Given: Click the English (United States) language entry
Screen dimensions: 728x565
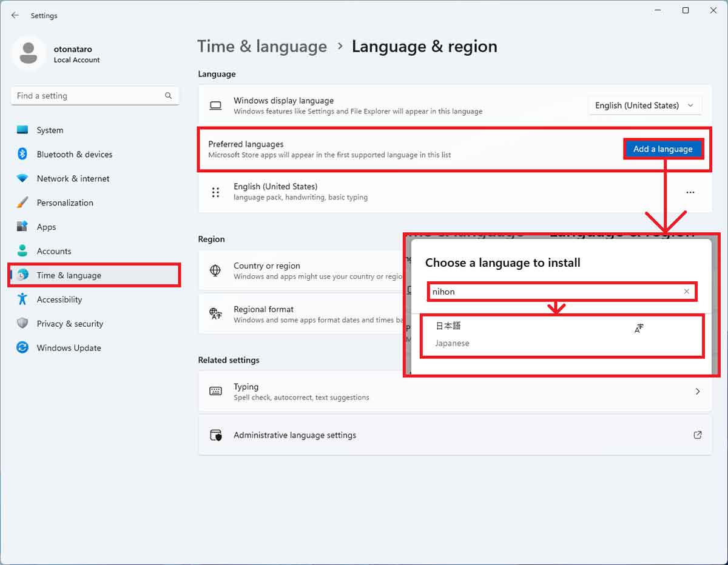Looking at the screenshot, I should click(455, 192).
